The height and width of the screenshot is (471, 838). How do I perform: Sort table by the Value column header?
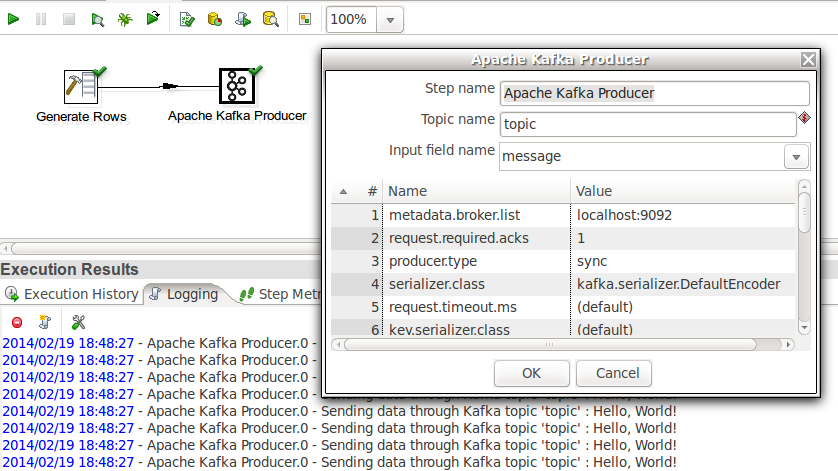pos(683,191)
